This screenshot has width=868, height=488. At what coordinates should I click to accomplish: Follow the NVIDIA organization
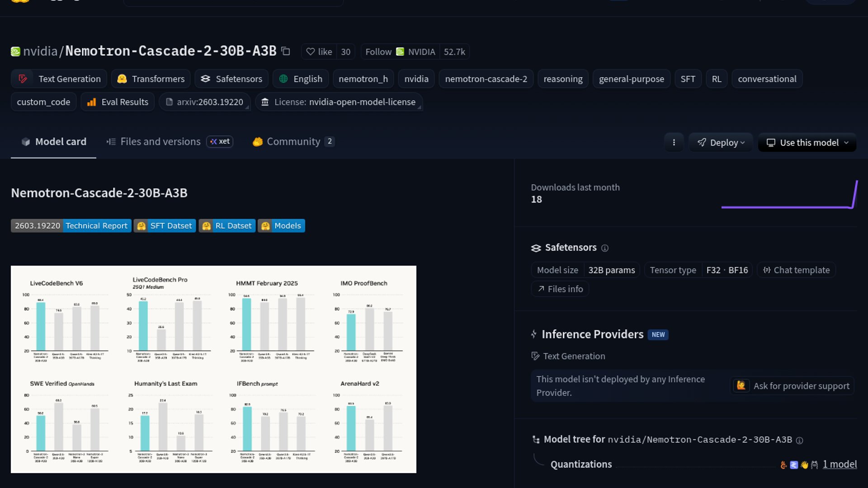pos(378,52)
